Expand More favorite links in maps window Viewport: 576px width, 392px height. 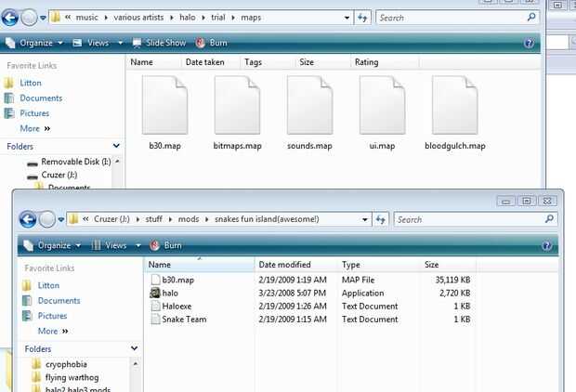tap(35, 128)
